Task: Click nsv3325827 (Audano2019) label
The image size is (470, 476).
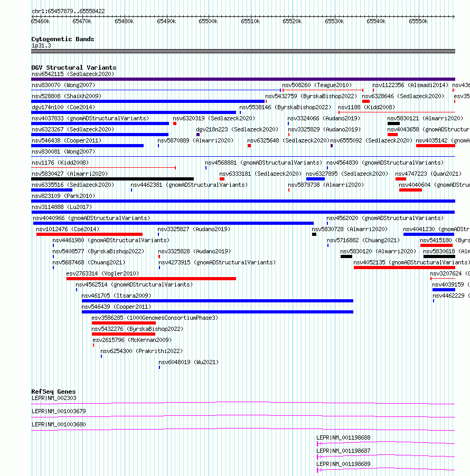Action: (194, 229)
